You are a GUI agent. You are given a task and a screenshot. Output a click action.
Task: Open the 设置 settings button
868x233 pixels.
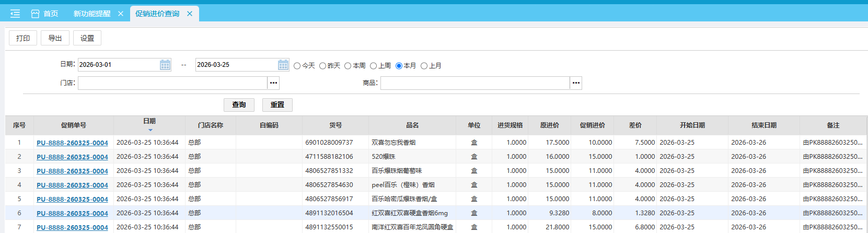(x=87, y=38)
